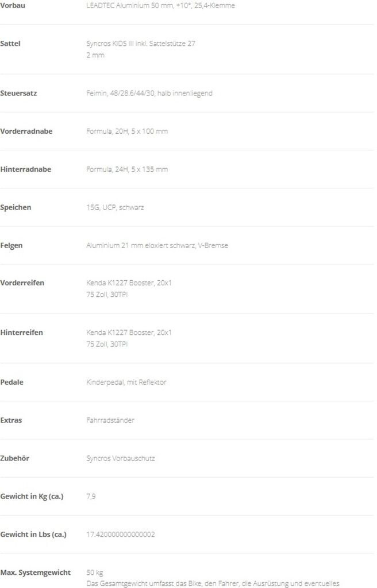Click the Extras label

click(x=11, y=420)
